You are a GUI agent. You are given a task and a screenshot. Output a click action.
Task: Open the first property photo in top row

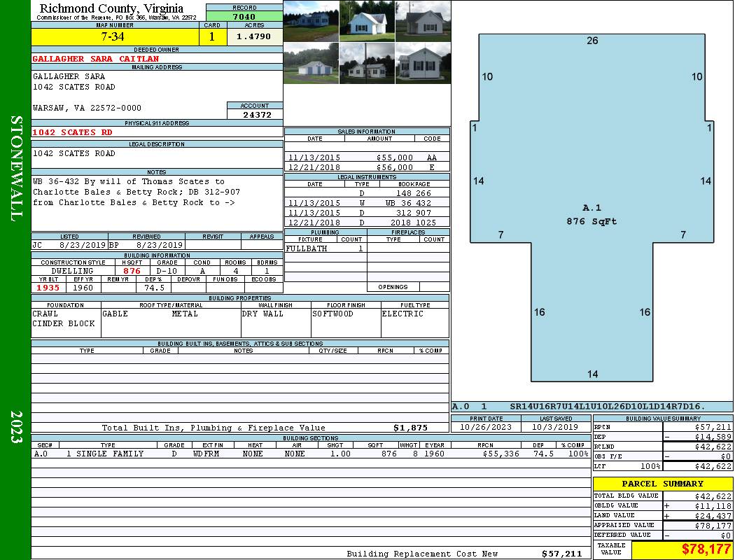[310, 21]
